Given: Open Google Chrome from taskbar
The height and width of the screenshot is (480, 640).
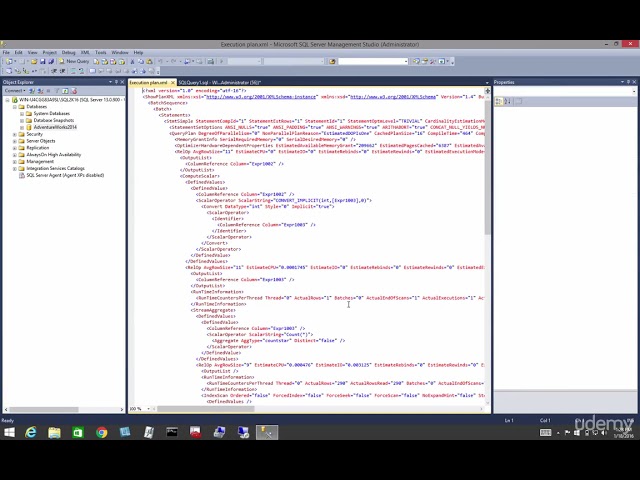Looking at the screenshot, I should 102,432.
